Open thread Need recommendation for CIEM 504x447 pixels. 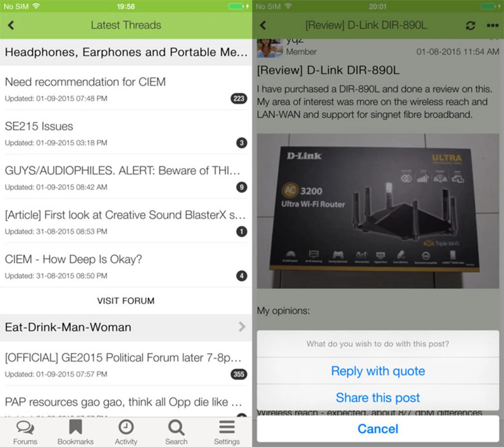pyautogui.click(x=85, y=82)
